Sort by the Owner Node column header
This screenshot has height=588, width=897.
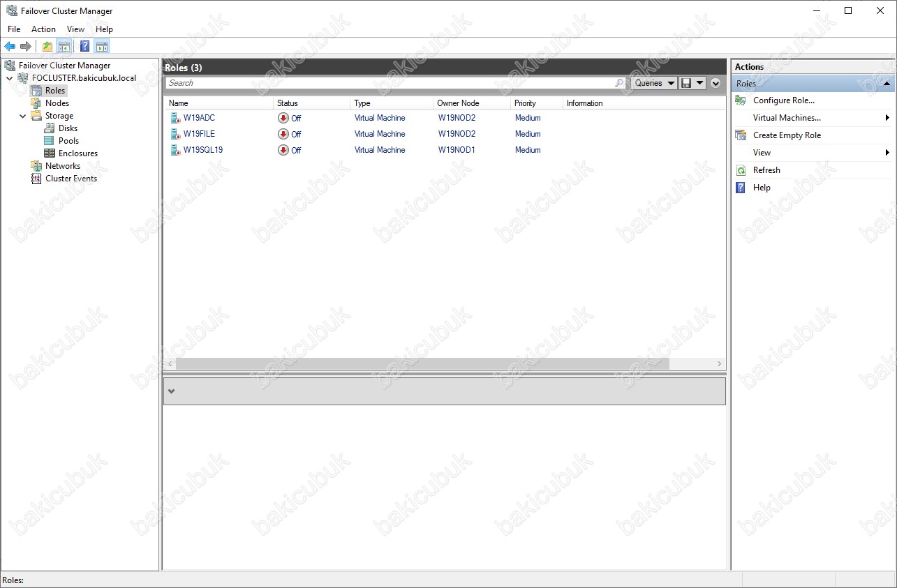(x=472, y=103)
